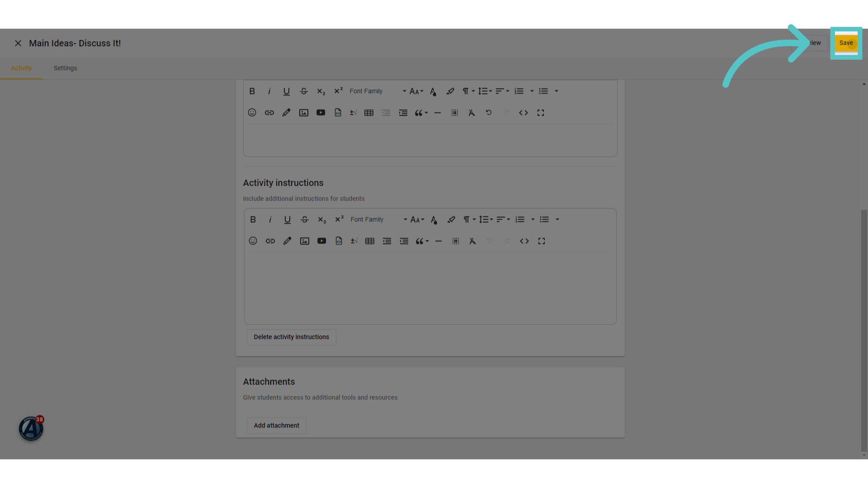Screen dimensions: 868x488
Task: Toggle Strikethrough in the upper editor toolbar
Action: [304, 91]
